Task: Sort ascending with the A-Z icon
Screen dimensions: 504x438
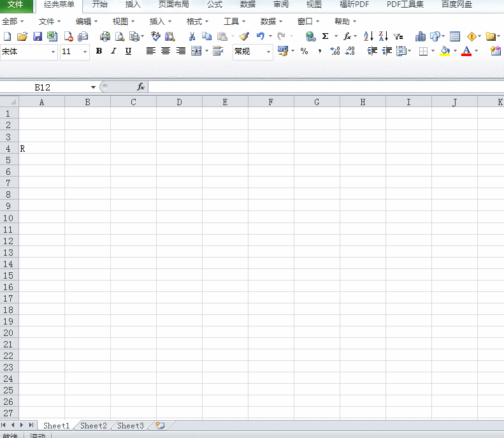Action: (x=368, y=36)
